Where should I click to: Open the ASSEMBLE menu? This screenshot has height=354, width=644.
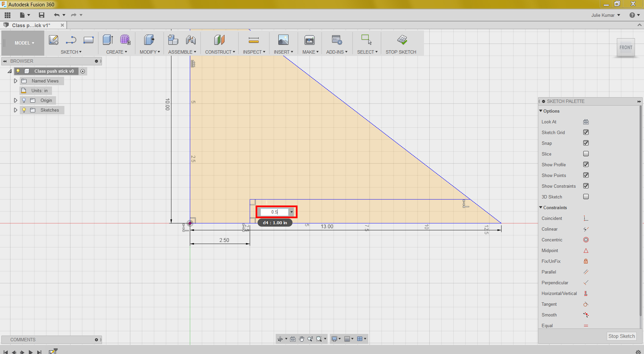coord(182,52)
